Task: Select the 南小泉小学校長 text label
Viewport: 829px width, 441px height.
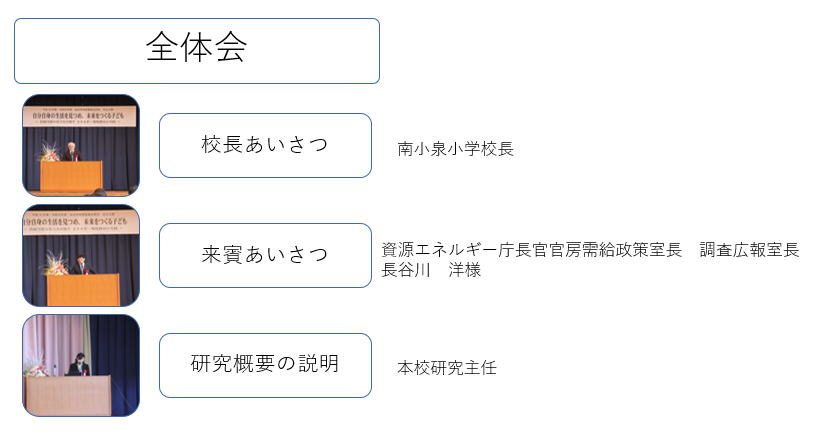Action: click(456, 149)
